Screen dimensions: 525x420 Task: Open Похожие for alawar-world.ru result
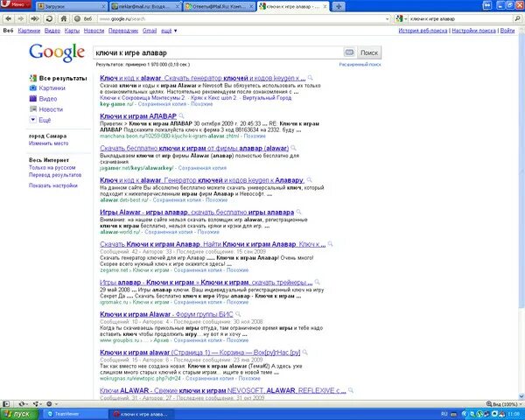(x=208, y=232)
